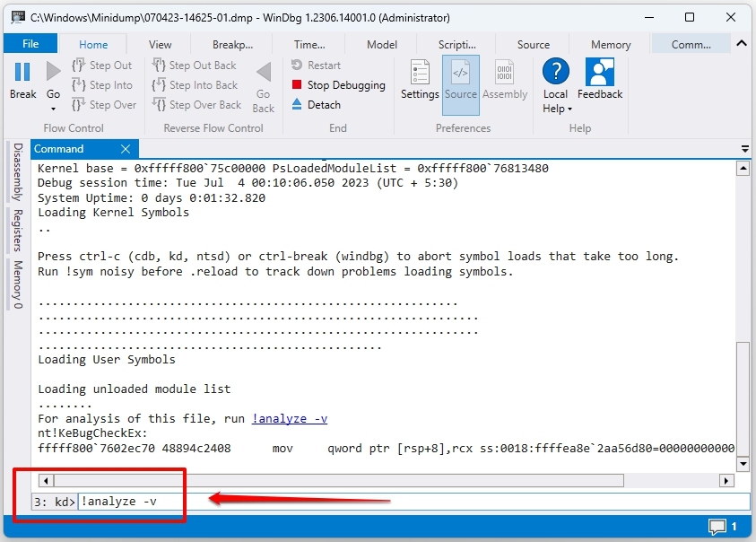This screenshot has height=542, width=756.
Task: Click the 'System Uptime' line
Action: 152,198
